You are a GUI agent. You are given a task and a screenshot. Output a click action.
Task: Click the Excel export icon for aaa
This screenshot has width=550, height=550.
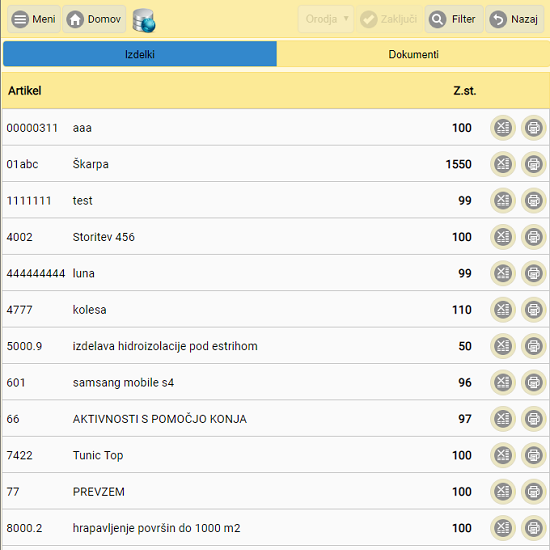[x=503, y=128]
